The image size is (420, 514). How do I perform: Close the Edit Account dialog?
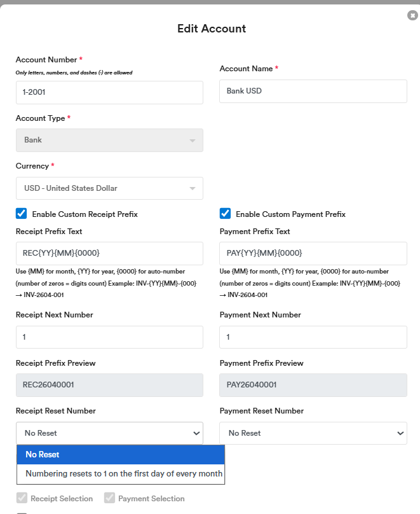(412, 15)
